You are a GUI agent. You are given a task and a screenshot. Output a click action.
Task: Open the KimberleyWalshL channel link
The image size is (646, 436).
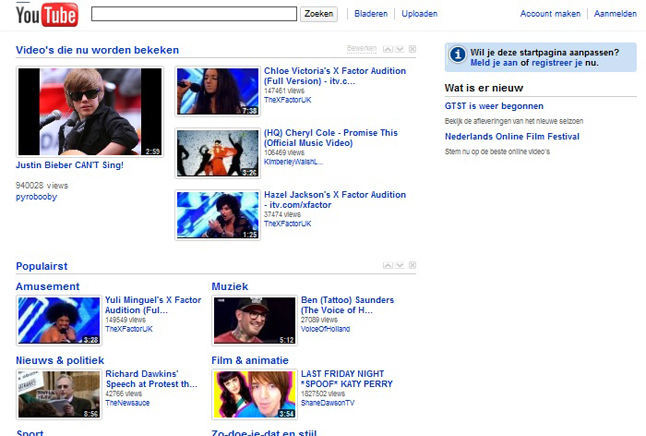tap(293, 162)
